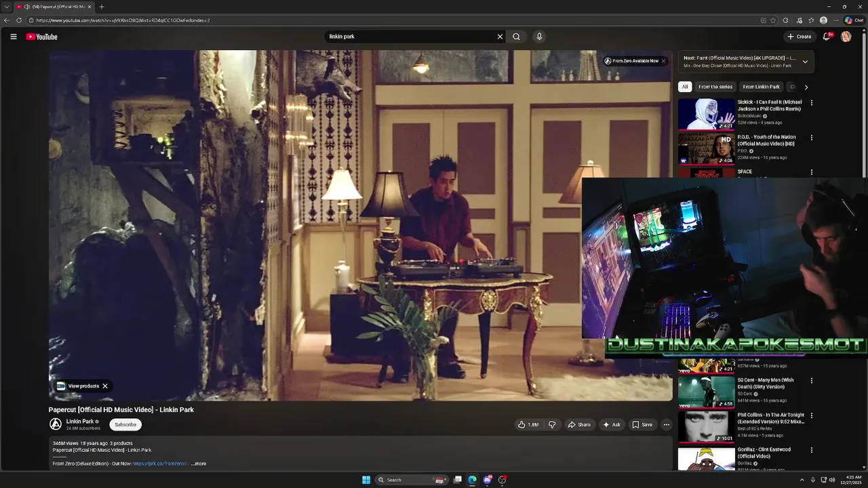The height and width of the screenshot is (488, 868).
Task: Share the Papercut video
Action: coord(578,424)
